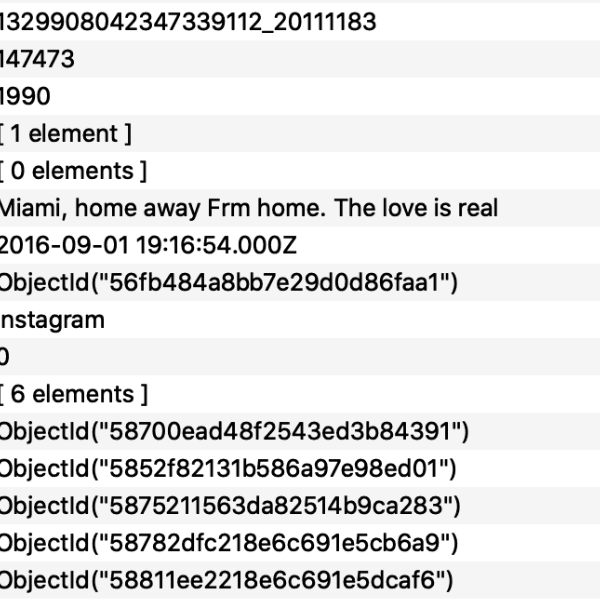Click the date 2016-09-01 19:16:54.000Z
This screenshot has width=600, height=600.
pyautogui.click(x=148, y=246)
